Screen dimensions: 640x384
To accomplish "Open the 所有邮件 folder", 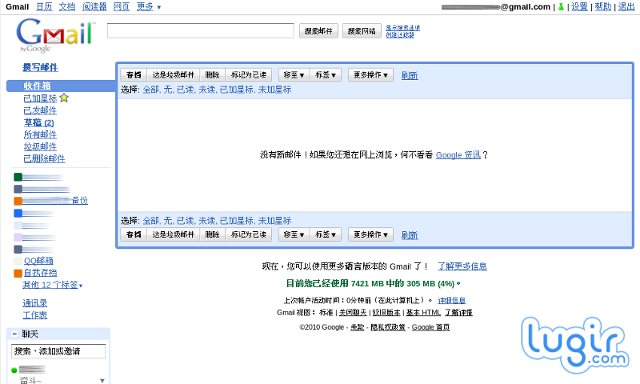I will pos(40,134).
